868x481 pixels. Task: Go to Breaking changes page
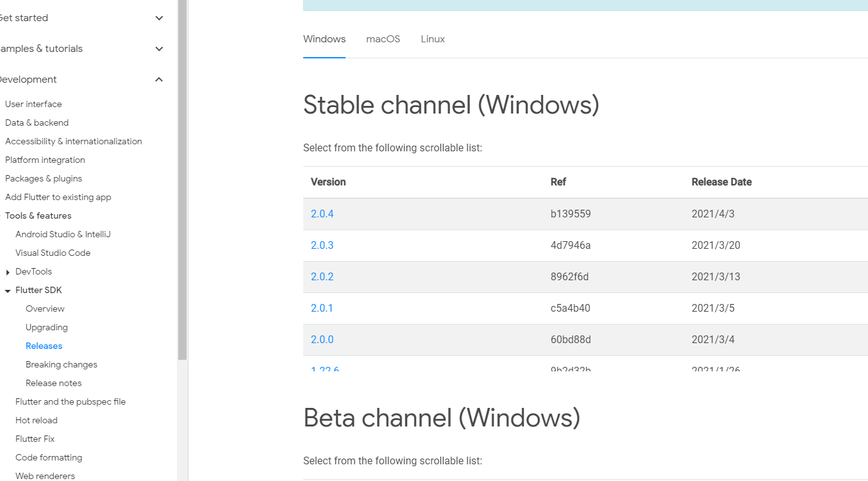pos(62,364)
